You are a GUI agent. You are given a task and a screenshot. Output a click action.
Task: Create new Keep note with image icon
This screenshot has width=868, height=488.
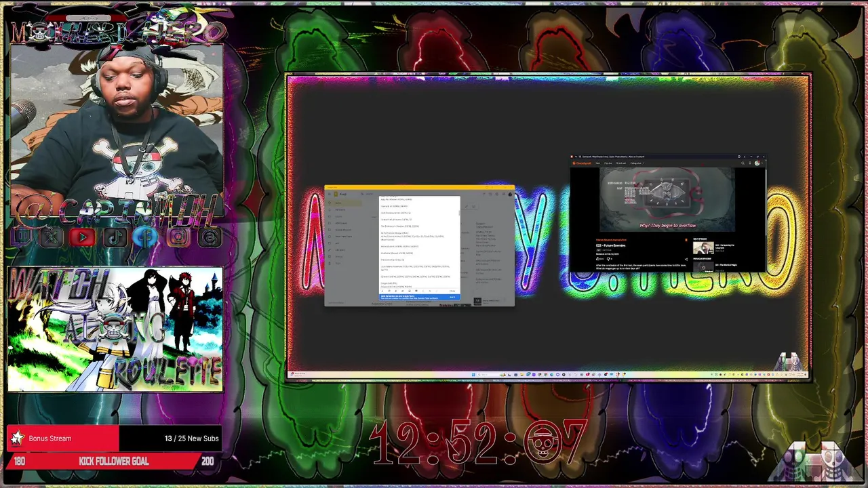click(473, 207)
